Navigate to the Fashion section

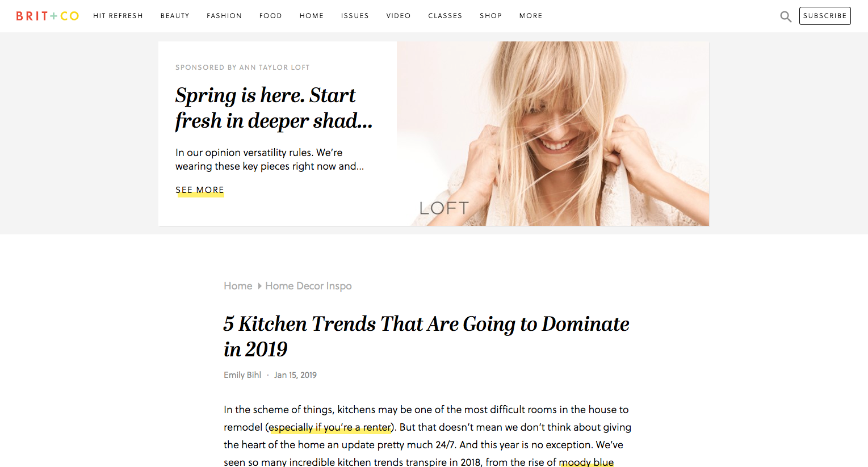coord(224,16)
